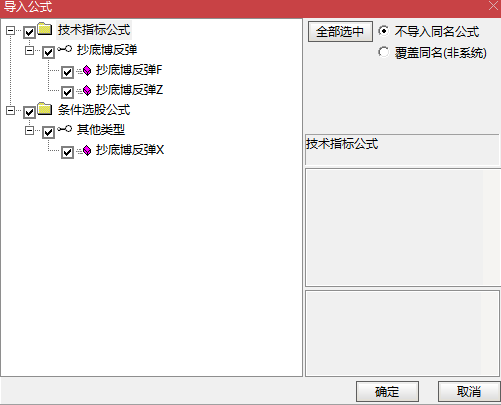This screenshot has width=501, height=405.
Task: Select 覆盖同名(非系统) radio option
Action: click(384, 52)
